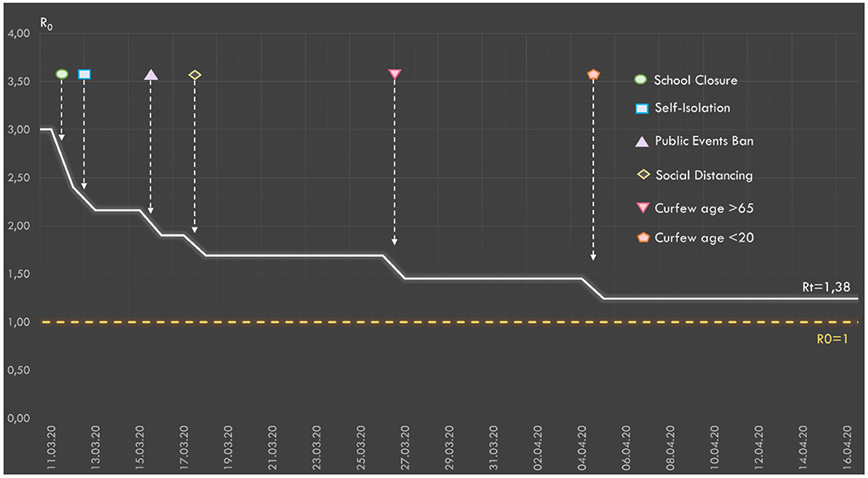Click the 14.04.20 date label
The height and width of the screenshot is (478, 868).
coord(804,447)
